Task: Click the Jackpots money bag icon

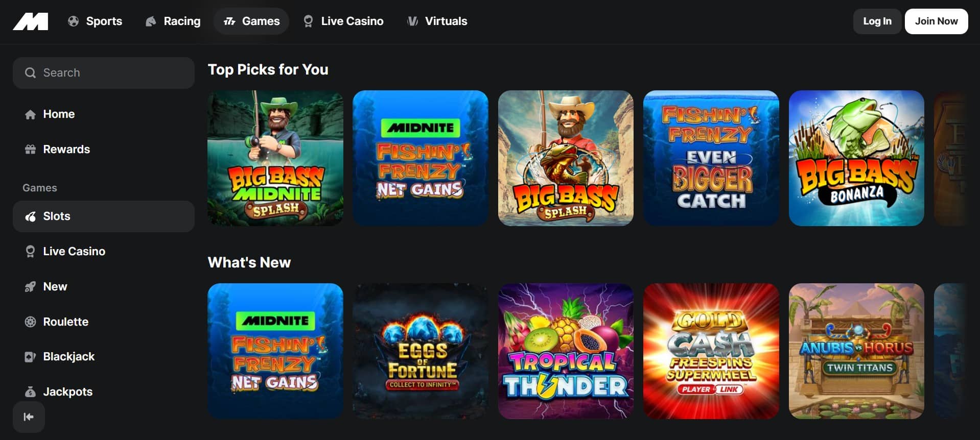Action: [x=30, y=392]
